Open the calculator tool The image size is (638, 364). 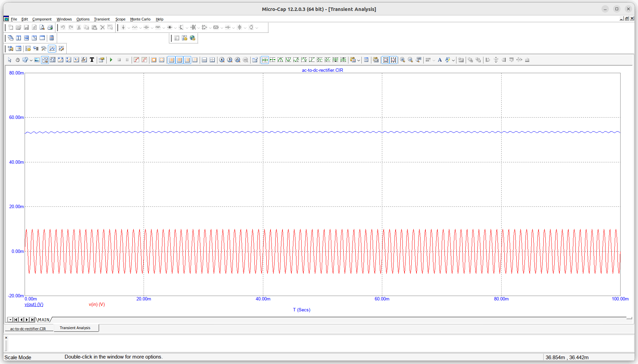[52, 38]
